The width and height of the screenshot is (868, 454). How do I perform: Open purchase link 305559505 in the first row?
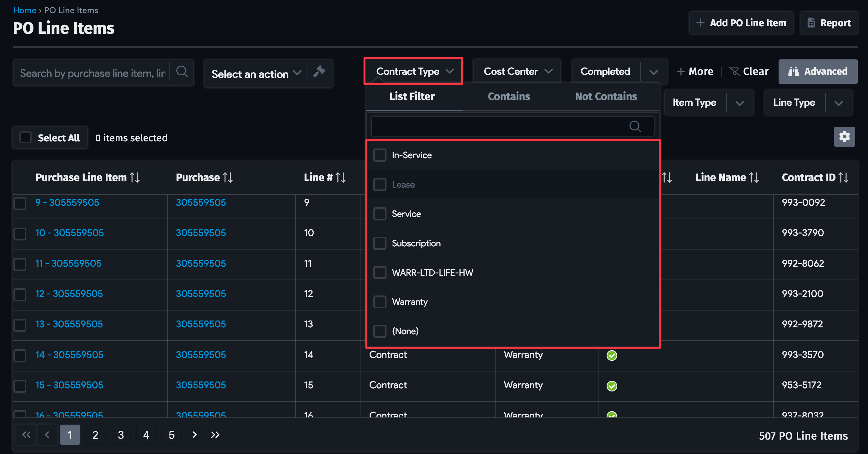[200, 203]
